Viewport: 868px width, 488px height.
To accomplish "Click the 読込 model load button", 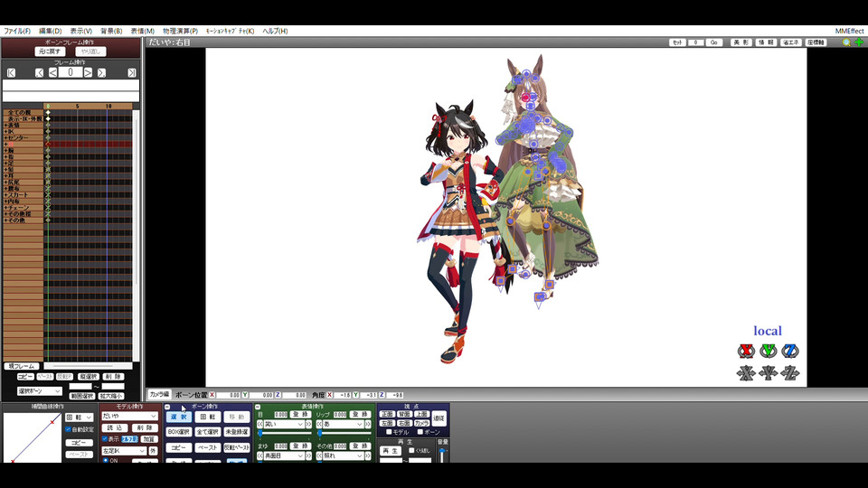I will coord(115,427).
